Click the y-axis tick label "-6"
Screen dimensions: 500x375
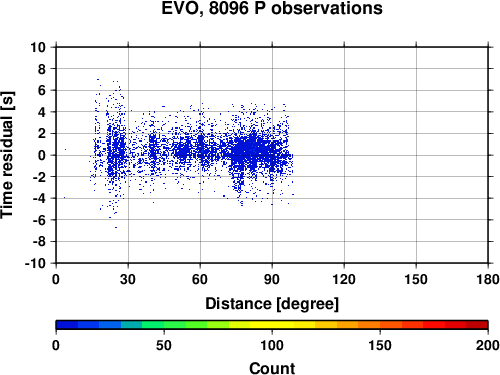[39, 220]
